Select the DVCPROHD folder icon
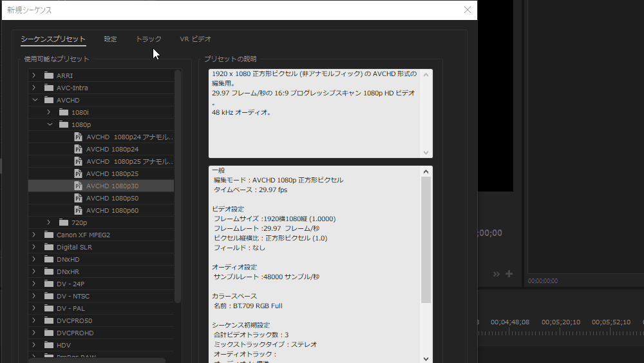 click(49, 333)
